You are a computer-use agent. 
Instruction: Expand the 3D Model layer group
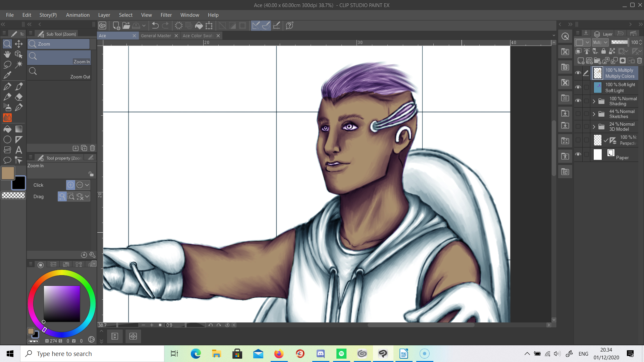point(594,126)
